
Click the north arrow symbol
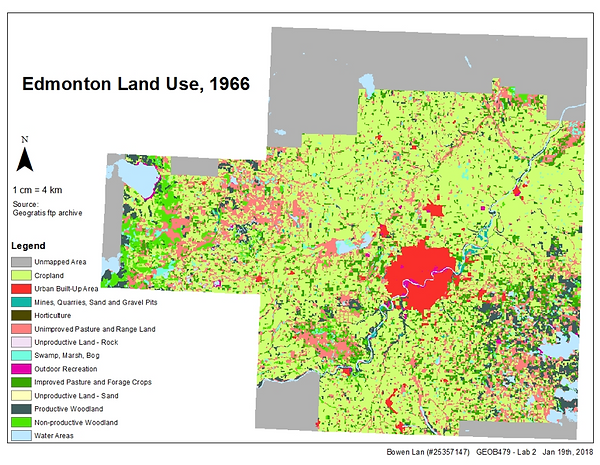25,159
